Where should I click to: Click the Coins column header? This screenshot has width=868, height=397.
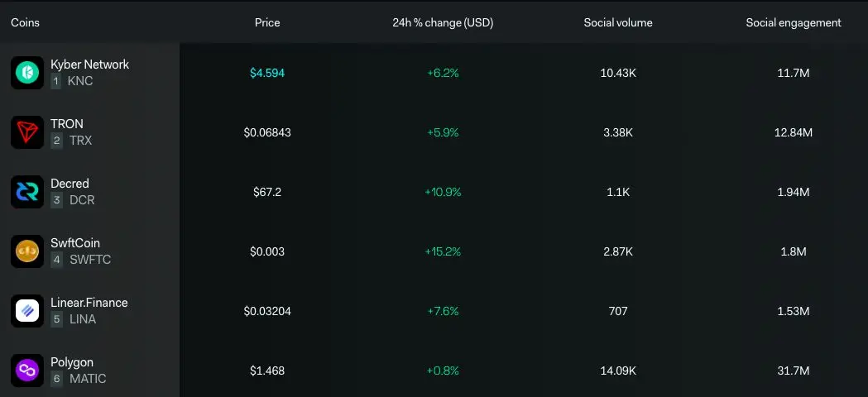coord(25,22)
